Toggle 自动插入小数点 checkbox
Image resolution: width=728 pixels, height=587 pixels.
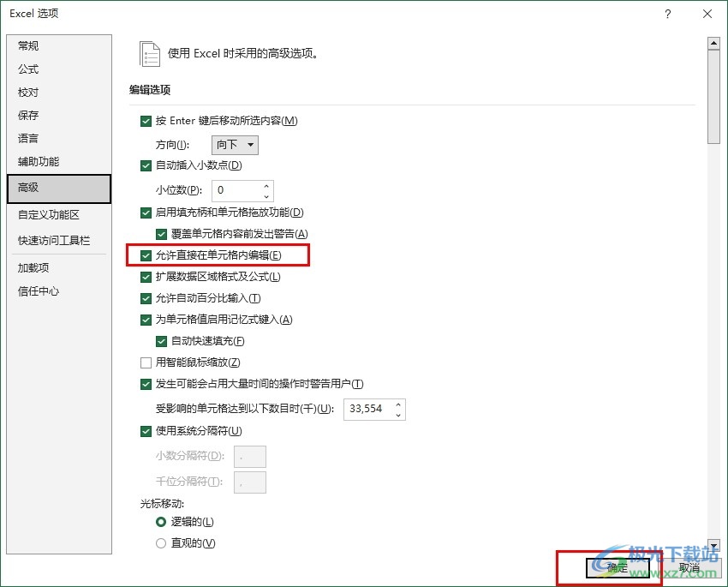pos(146,165)
